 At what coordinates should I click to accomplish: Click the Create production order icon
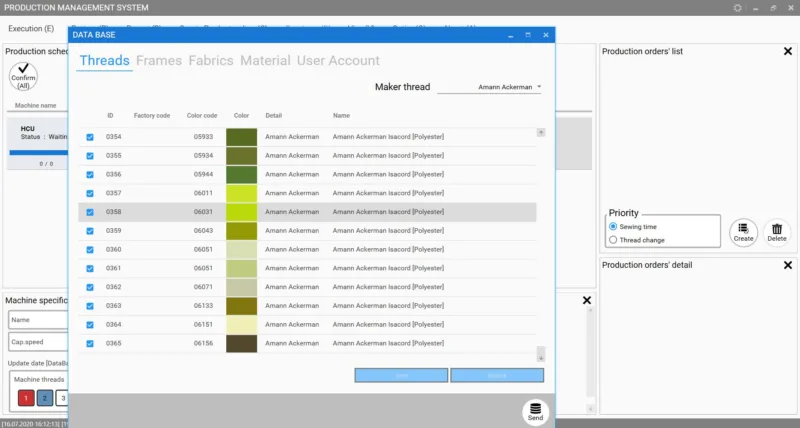point(743,233)
